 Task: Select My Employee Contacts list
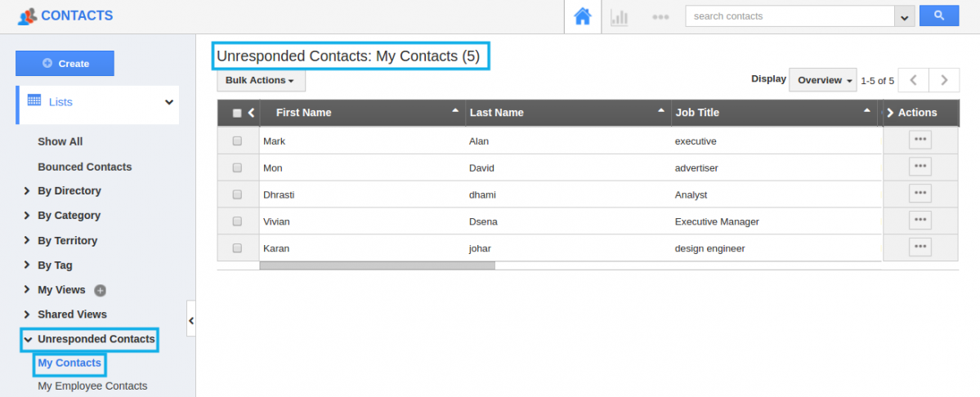[92, 386]
